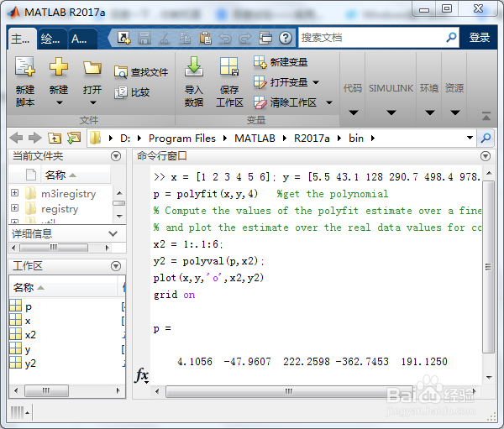Screen dimensions: 504x429
Task: Go back with the left arrow icon
Action: [x=16, y=138]
